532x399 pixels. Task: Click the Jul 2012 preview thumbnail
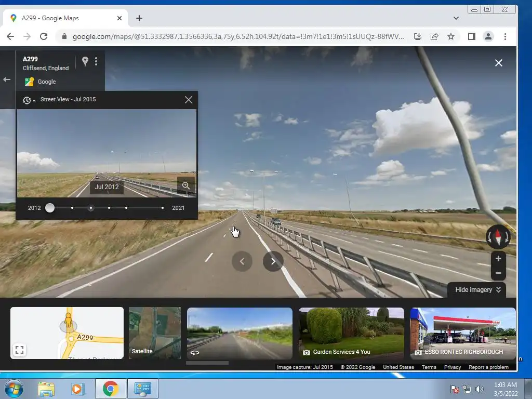[107, 153]
